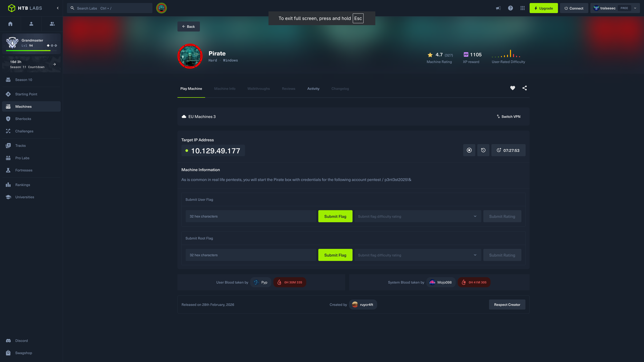This screenshot has height=362, width=644.
Task: Open Swagshop bag icon
Action: (x=8, y=353)
